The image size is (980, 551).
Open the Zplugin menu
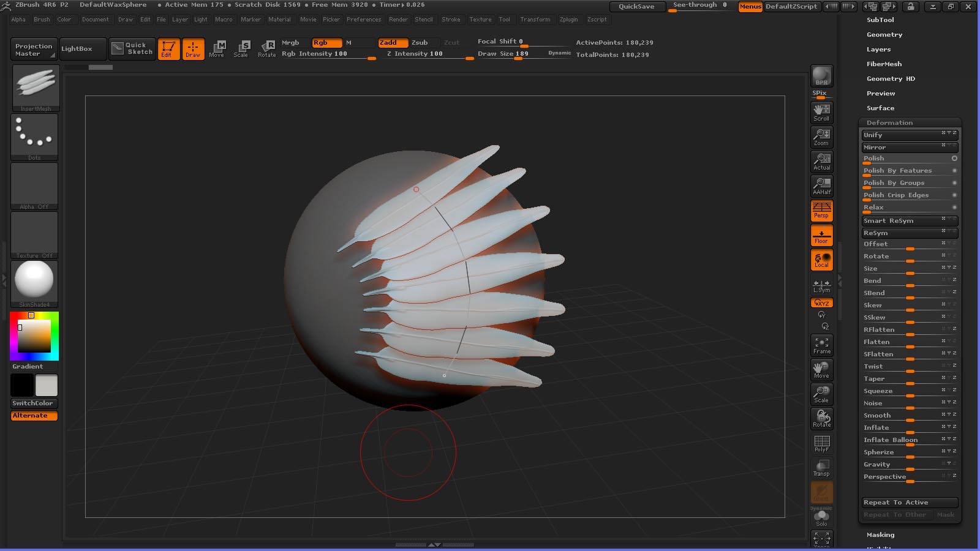click(568, 20)
